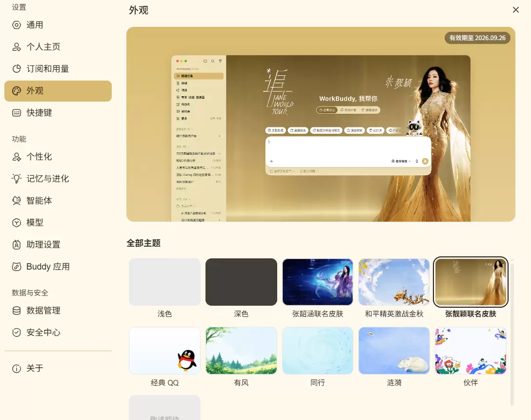Open 记忆与进化 settings
Screen dimensions: 531x420
click(58, 179)
